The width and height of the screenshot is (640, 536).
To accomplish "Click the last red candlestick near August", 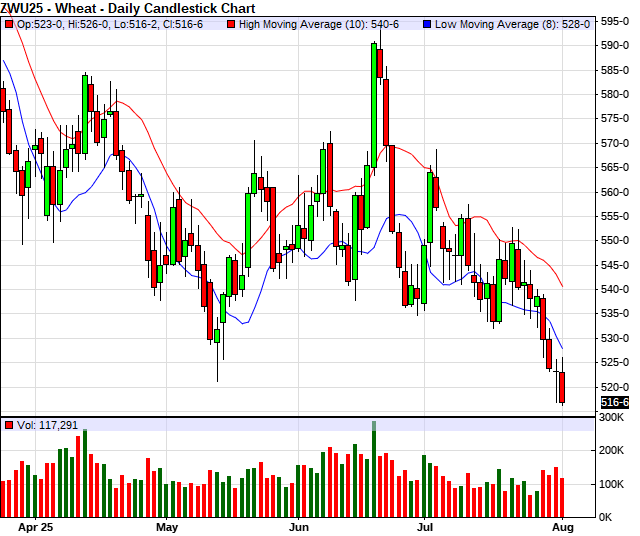I will (x=562, y=387).
